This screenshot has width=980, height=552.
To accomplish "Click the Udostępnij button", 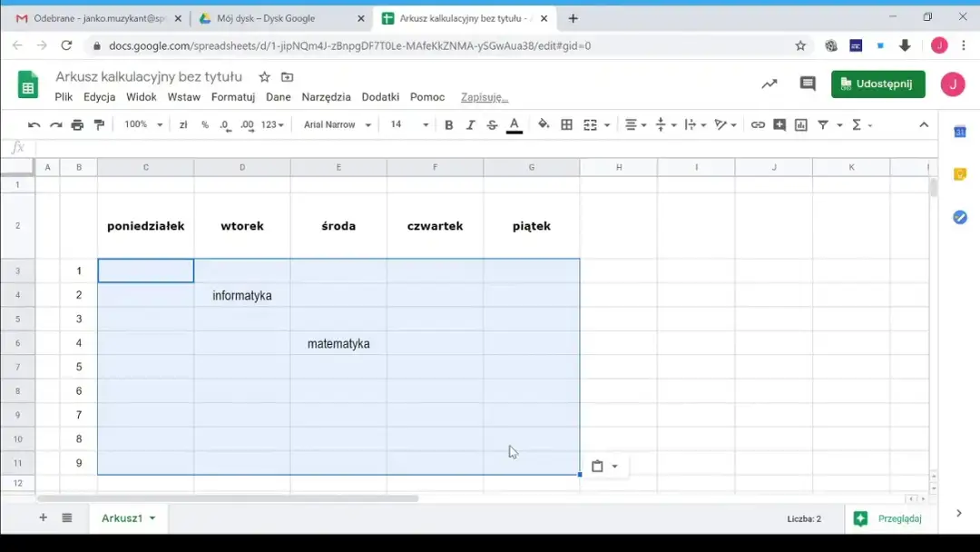I will click(877, 84).
